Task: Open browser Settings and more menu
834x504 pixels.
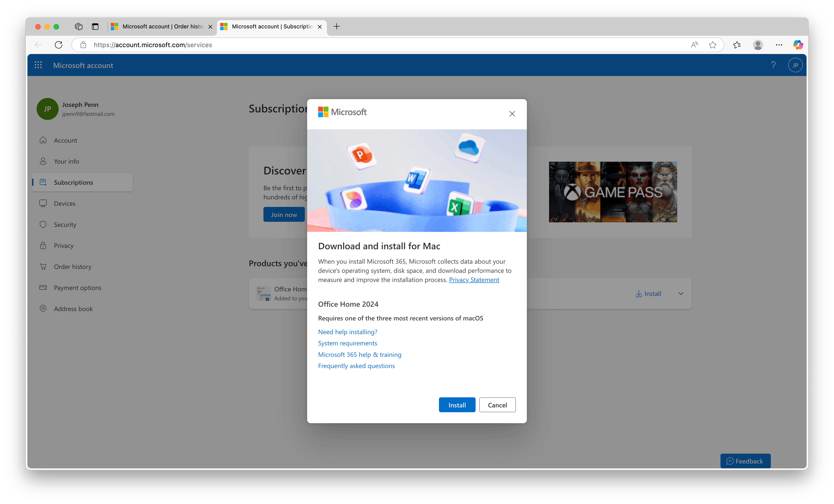Action: coord(779,45)
